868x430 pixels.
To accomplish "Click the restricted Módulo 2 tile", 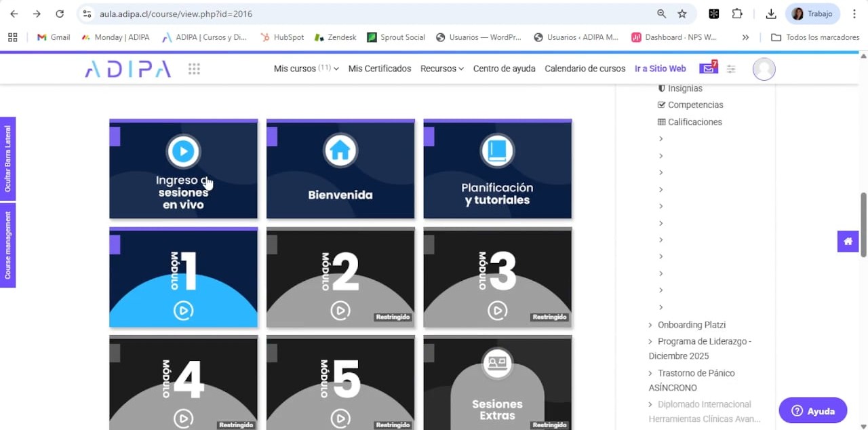I will pyautogui.click(x=340, y=277).
